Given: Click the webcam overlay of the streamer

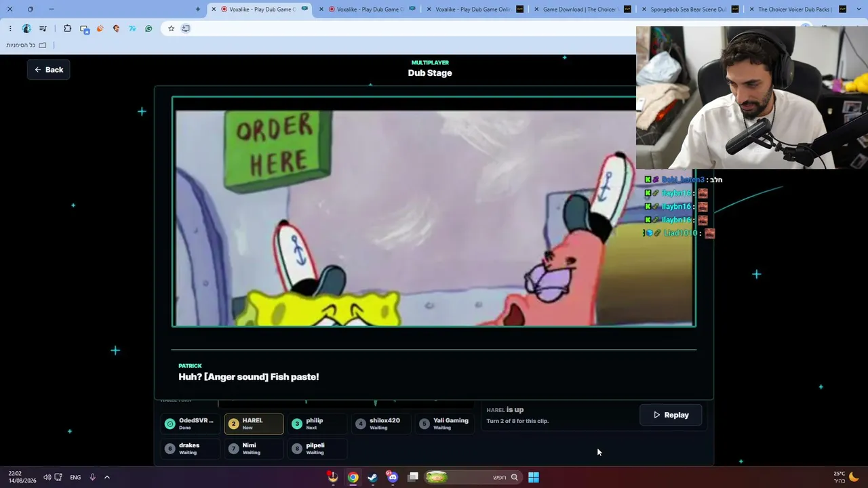Looking at the screenshot, I should click(752, 98).
